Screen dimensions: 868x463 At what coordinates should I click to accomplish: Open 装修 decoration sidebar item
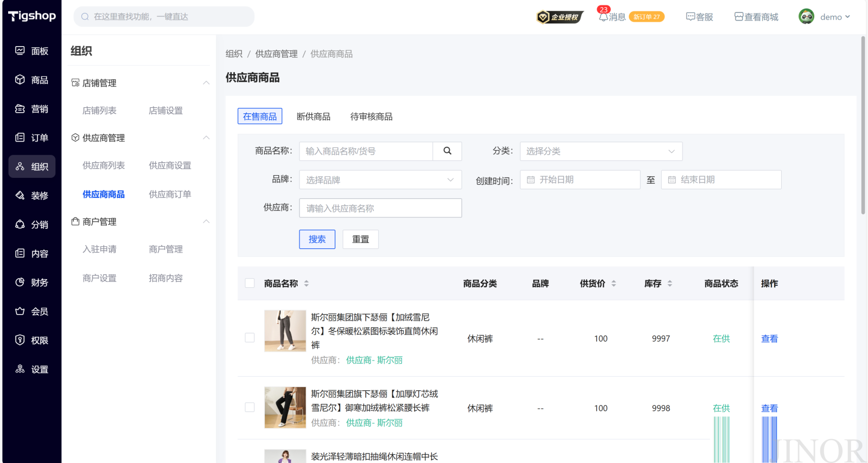pyautogui.click(x=31, y=196)
